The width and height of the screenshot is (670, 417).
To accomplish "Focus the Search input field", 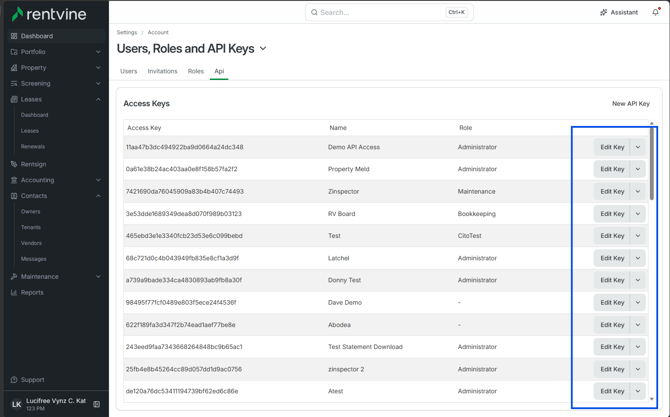I will pyautogui.click(x=389, y=12).
